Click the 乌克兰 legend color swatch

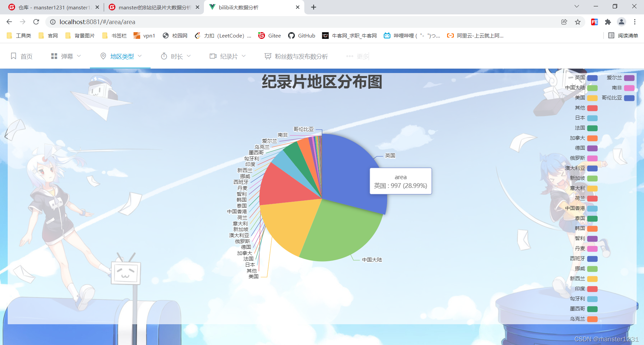pyautogui.click(x=592, y=319)
